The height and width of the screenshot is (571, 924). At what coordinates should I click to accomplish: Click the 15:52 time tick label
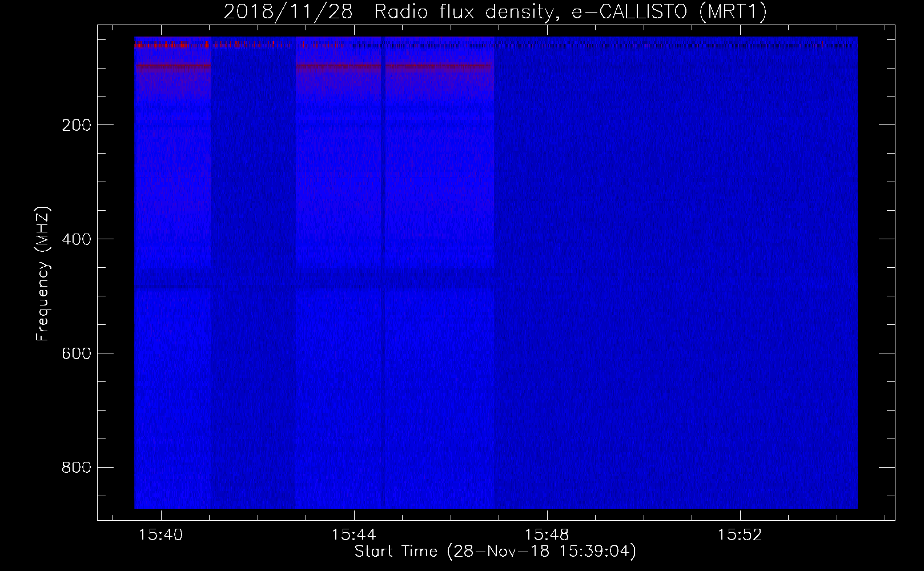(x=740, y=535)
